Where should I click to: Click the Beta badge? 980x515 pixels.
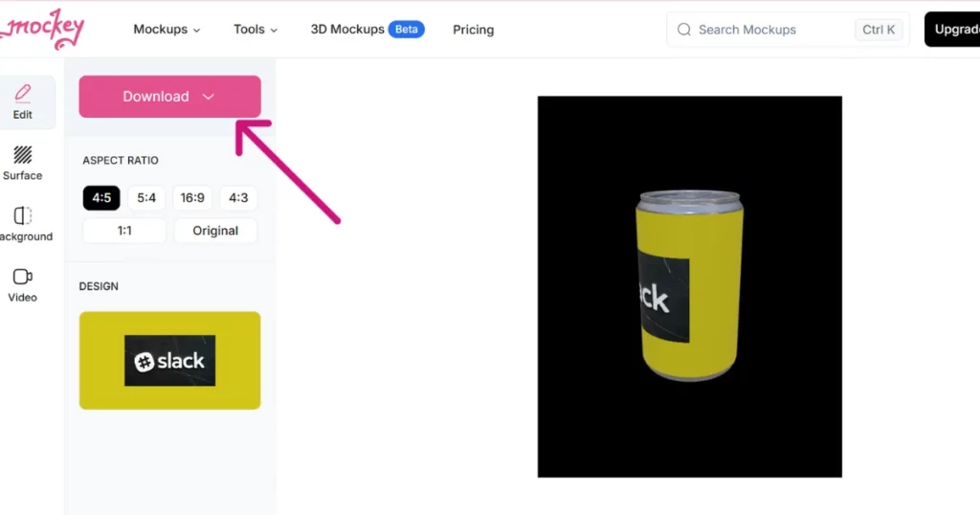pos(406,30)
